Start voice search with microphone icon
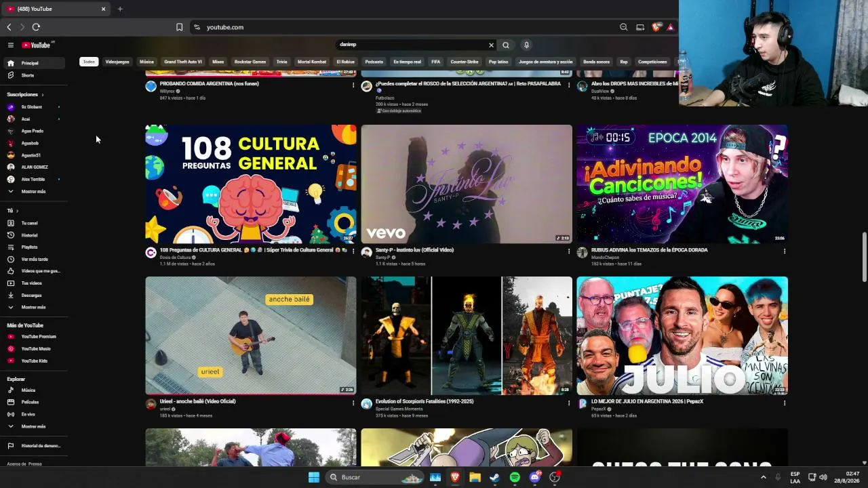This screenshot has width=868, height=488. point(526,45)
